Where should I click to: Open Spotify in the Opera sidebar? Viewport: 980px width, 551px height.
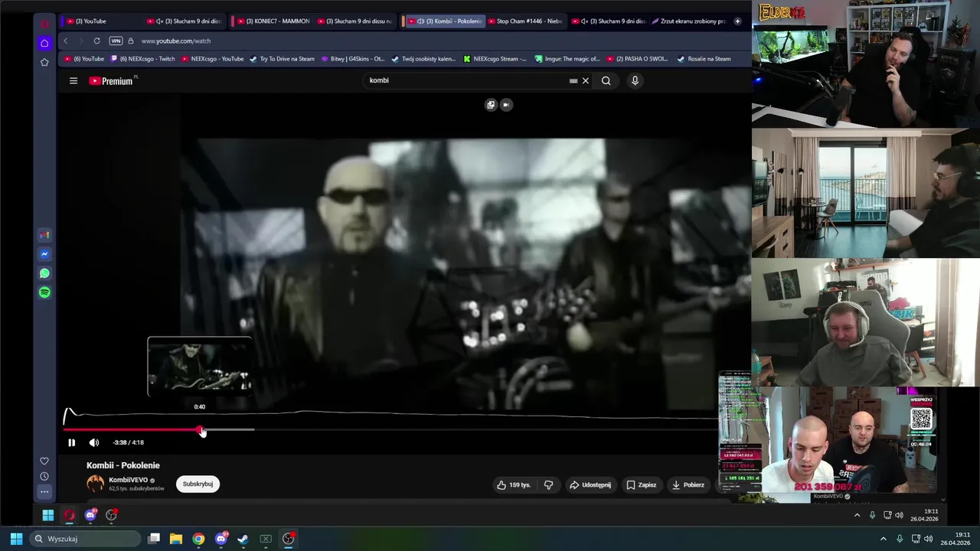tap(44, 292)
